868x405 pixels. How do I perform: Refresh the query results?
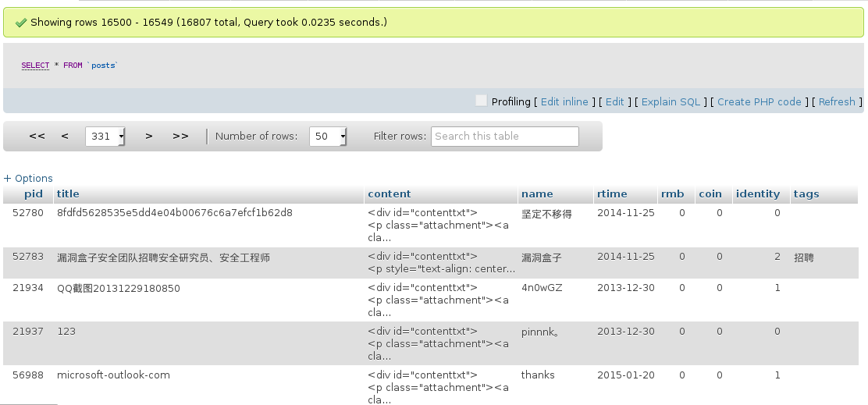point(837,101)
